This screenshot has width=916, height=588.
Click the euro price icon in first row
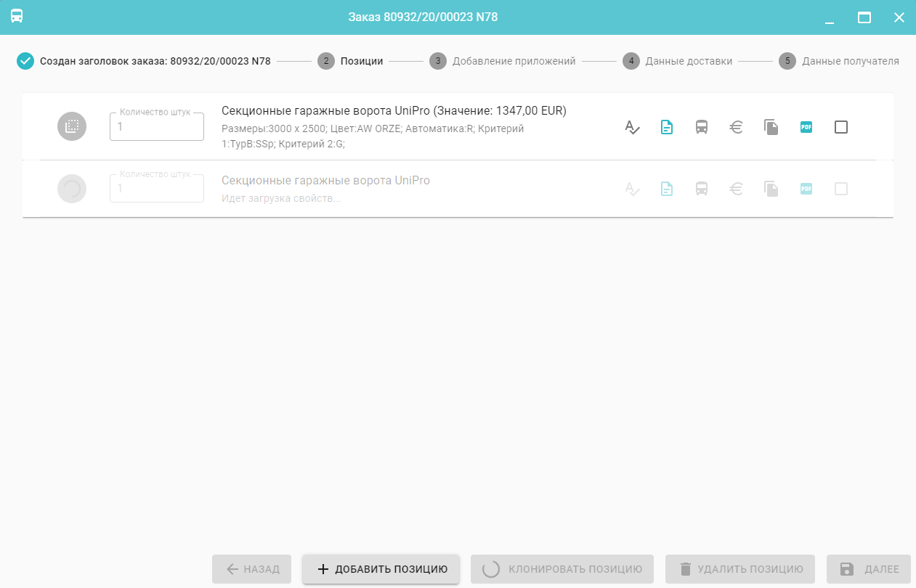[x=736, y=127]
